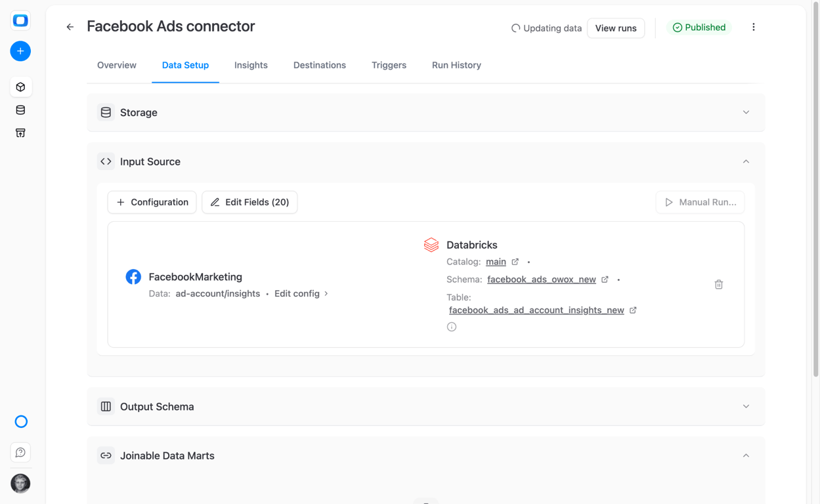Open the main catalog link
820x504 pixels.
pos(496,262)
